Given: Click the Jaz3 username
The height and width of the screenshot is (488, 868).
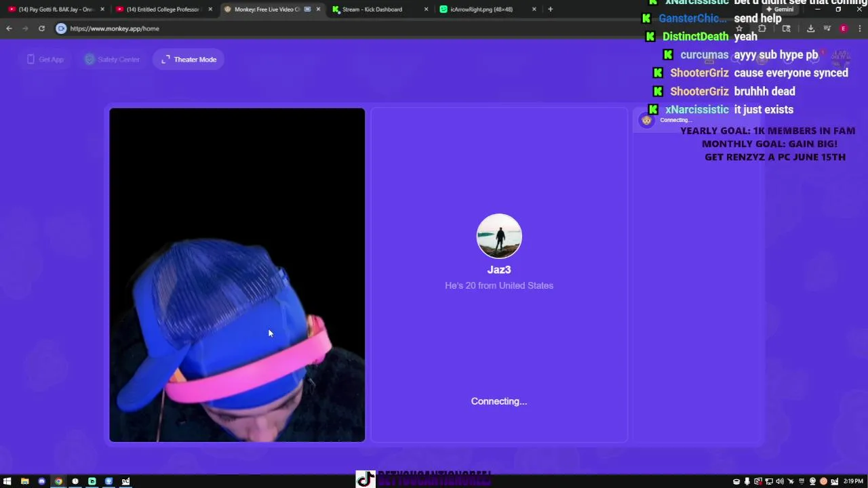Looking at the screenshot, I should coord(499,270).
